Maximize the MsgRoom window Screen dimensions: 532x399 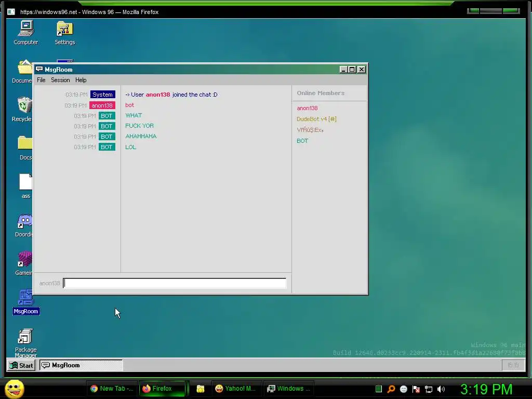(x=352, y=70)
